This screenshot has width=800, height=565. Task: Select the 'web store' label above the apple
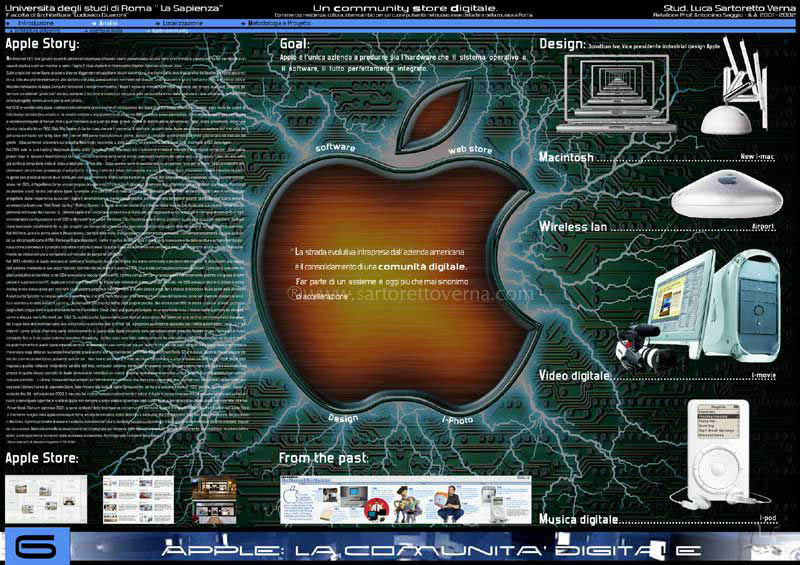(470, 150)
